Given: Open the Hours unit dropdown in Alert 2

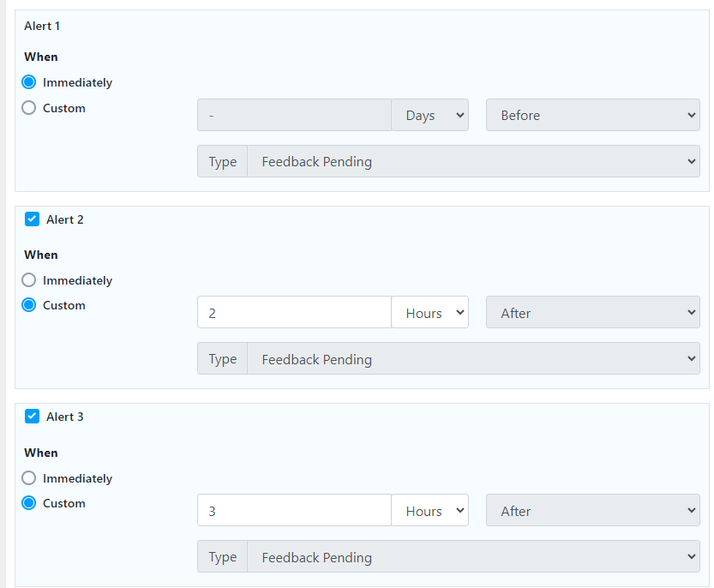Looking at the screenshot, I should point(430,313).
